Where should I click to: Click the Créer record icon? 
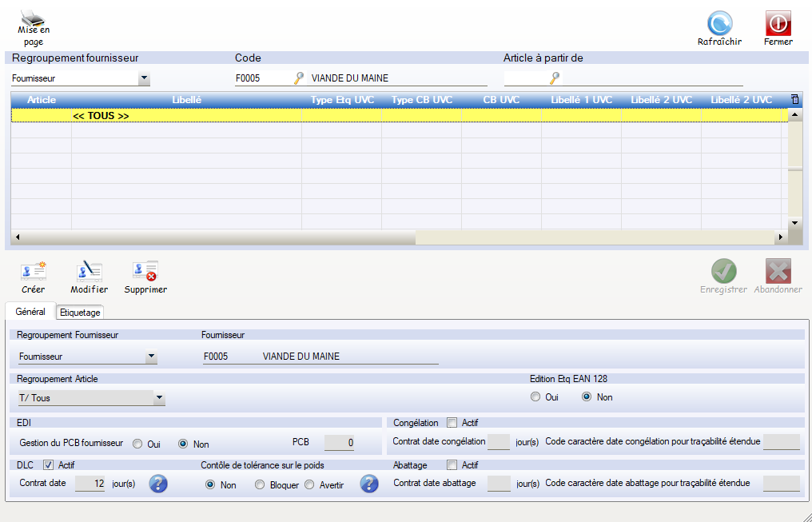(34, 272)
